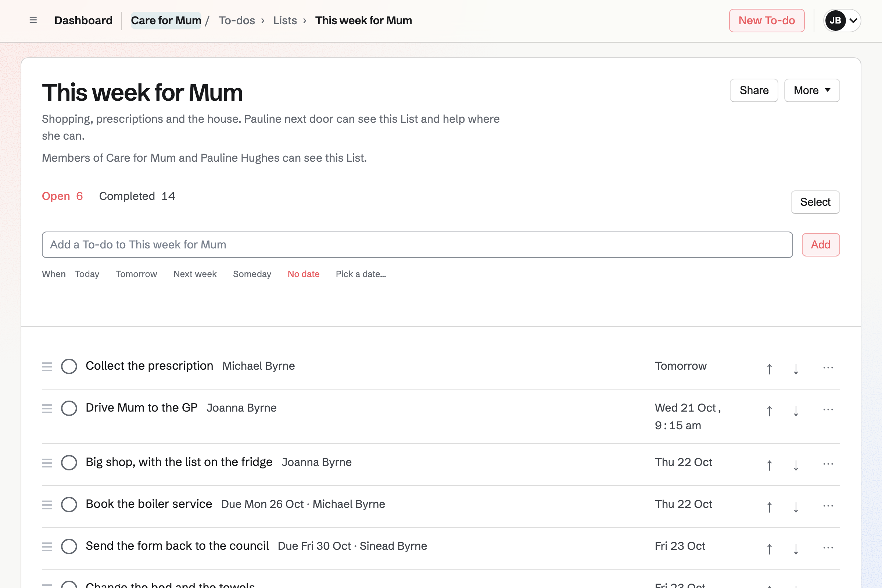Check off "Big shop, with the list on the fridge"
The height and width of the screenshot is (588, 882).
tap(69, 463)
